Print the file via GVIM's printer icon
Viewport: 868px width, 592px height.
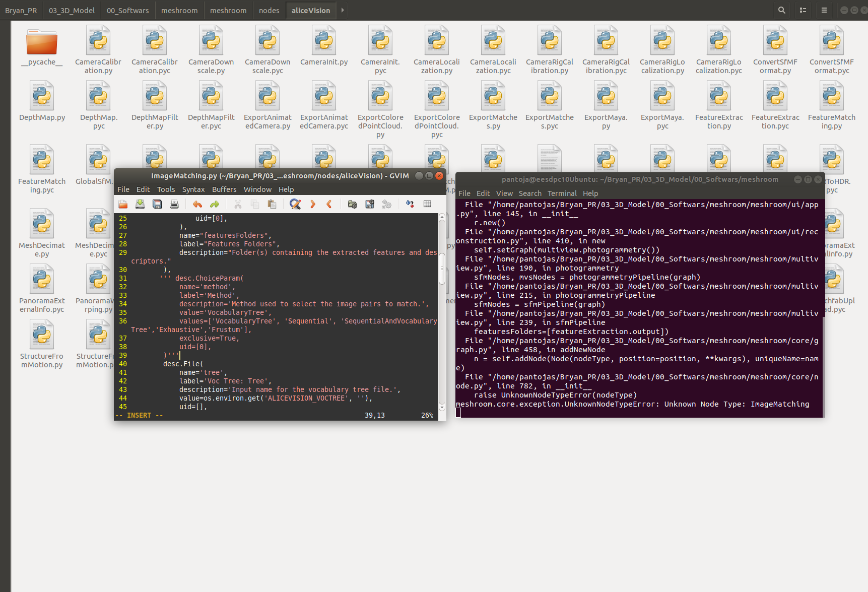[174, 204]
